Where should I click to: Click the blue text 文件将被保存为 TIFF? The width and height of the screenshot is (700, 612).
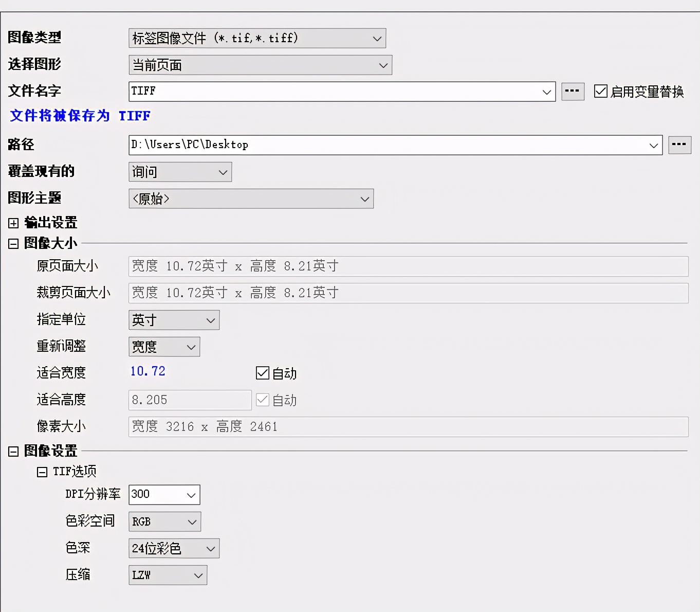pos(80,116)
